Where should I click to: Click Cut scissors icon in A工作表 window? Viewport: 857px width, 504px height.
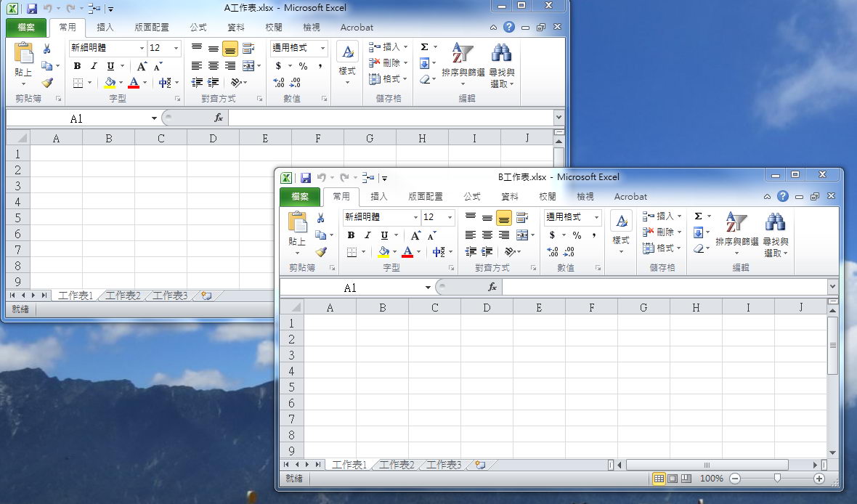47,49
